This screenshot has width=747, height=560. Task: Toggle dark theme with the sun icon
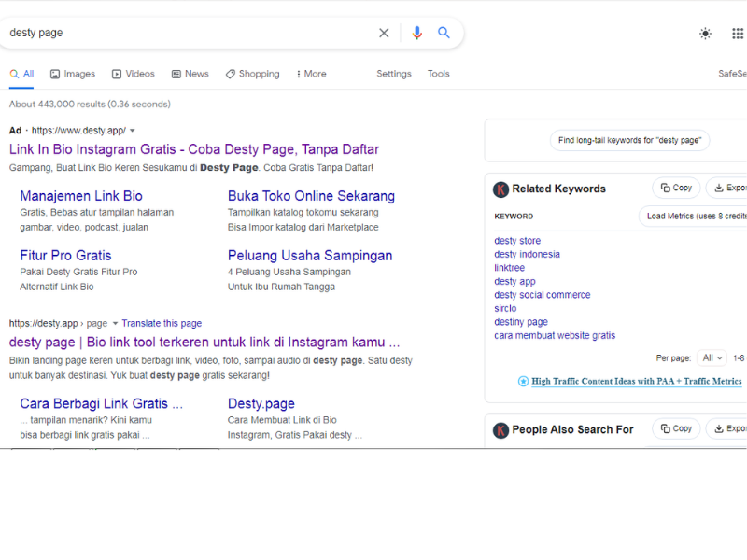[705, 34]
